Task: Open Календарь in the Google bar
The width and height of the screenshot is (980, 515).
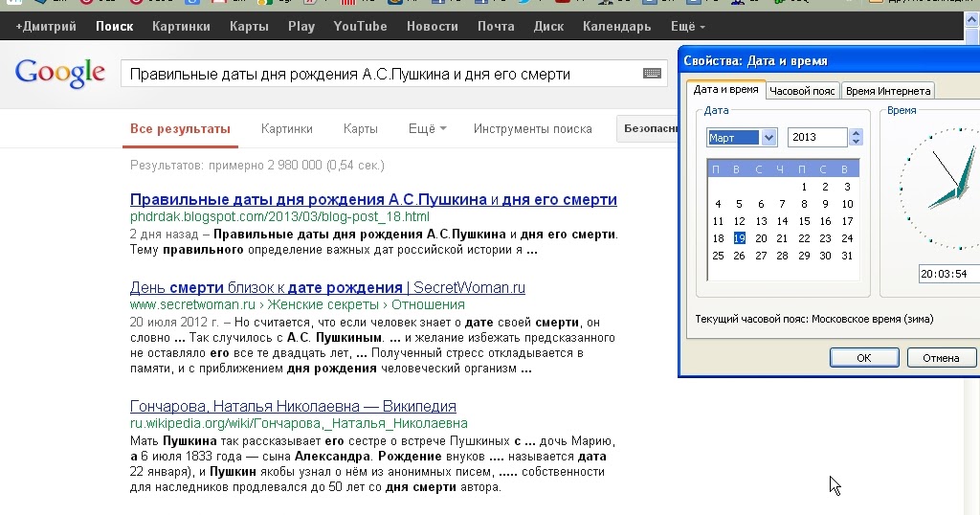Action: point(617,26)
